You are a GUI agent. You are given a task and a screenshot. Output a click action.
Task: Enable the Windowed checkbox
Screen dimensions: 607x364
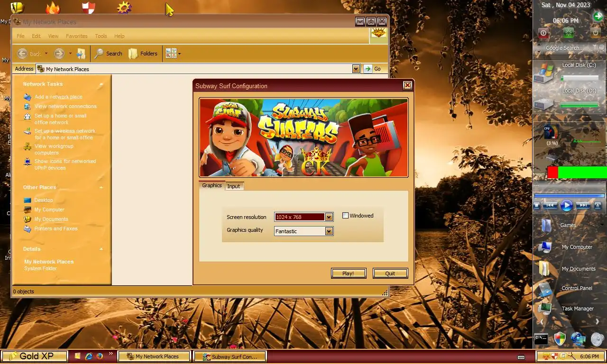click(346, 216)
